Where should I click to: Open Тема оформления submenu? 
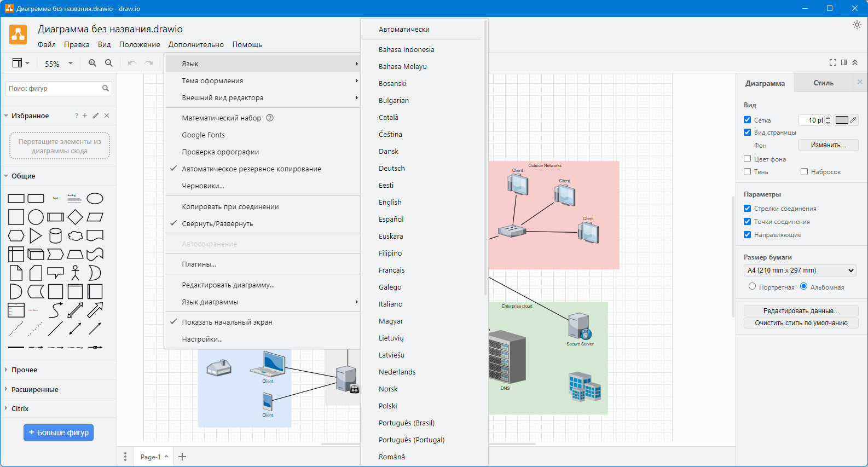point(263,80)
